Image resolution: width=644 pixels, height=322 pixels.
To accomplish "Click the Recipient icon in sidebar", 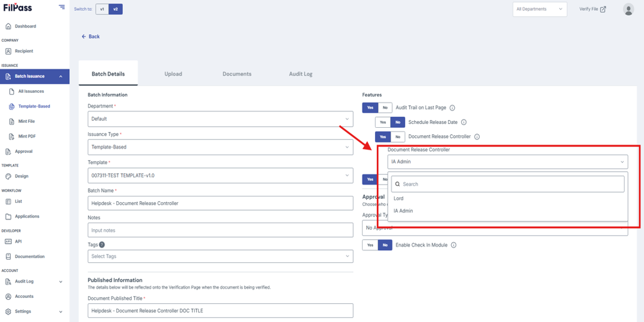I will coord(8,51).
